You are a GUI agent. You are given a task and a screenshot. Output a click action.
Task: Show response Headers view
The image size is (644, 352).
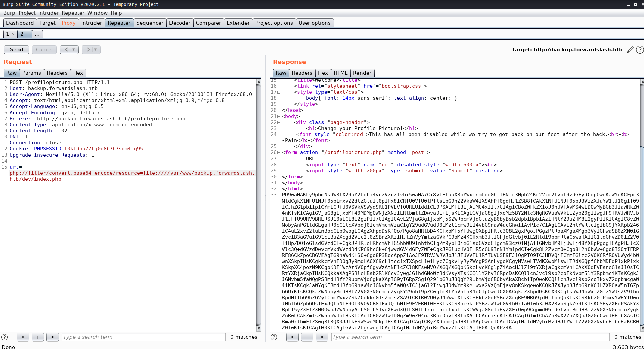coord(302,73)
